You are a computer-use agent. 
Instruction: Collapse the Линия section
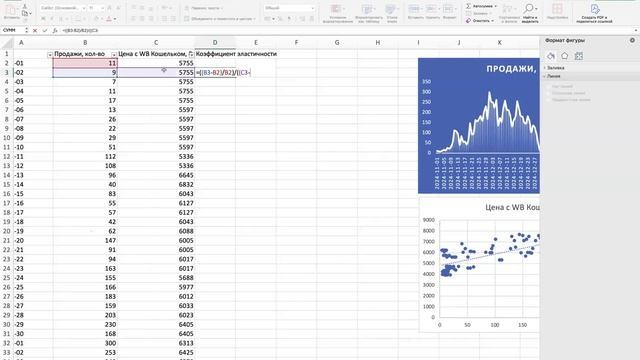click(x=553, y=76)
